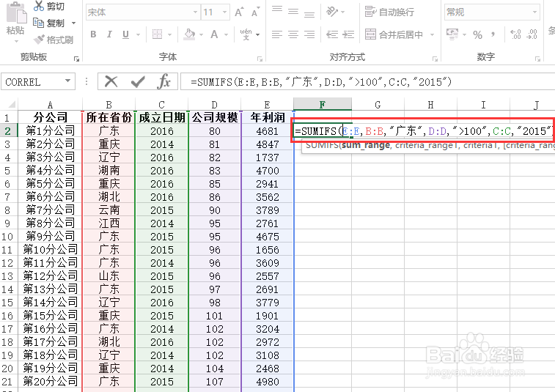Open the font size dropdown showing 11

(x=225, y=12)
